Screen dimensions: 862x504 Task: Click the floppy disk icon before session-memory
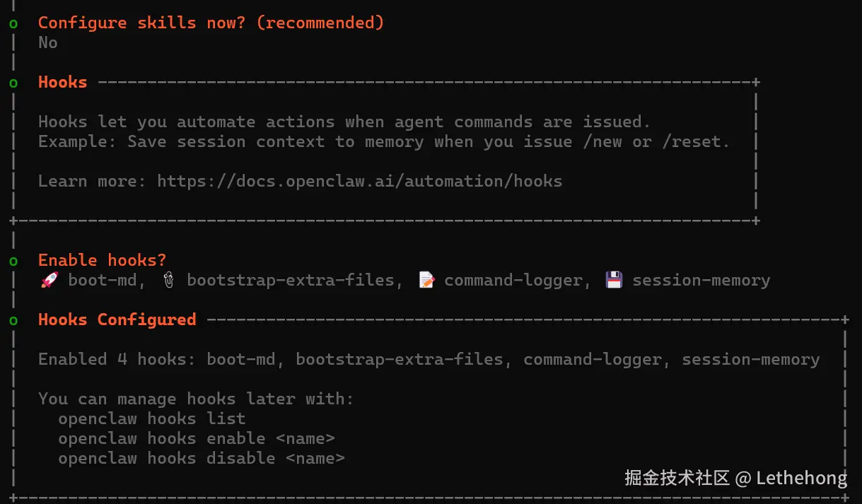(614, 281)
